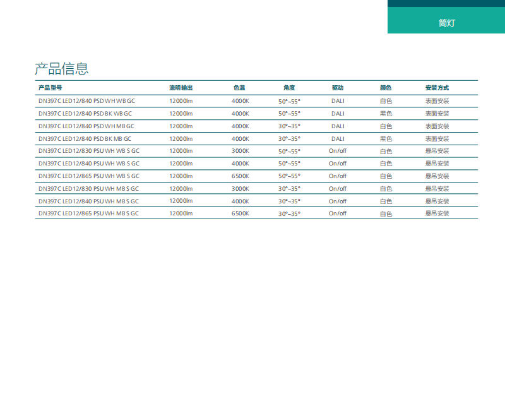Click the 安装方式 column header
This screenshot has width=505, height=420.
click(x=437, y=88)
